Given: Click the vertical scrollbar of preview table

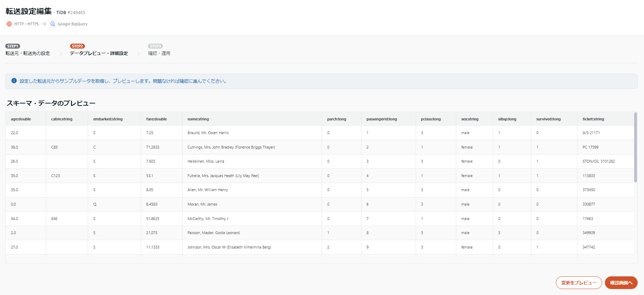Looking at the screenshot, I should tap(636, 147).
